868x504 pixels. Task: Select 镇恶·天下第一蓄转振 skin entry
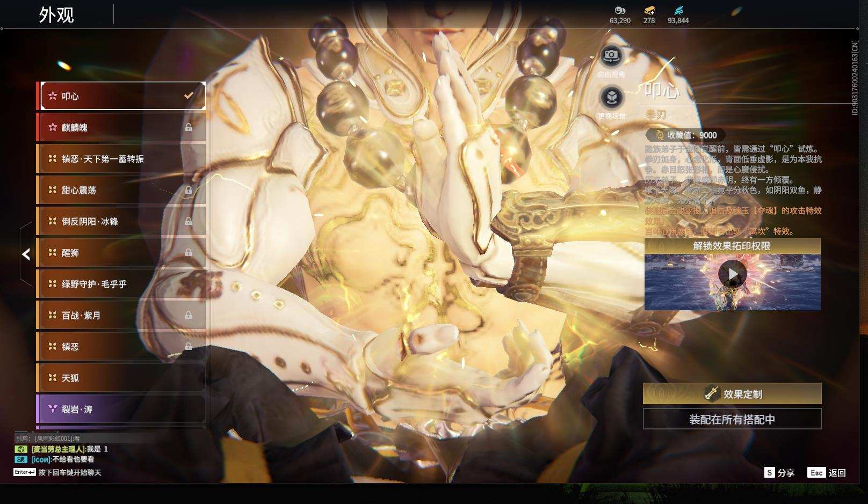121,159
